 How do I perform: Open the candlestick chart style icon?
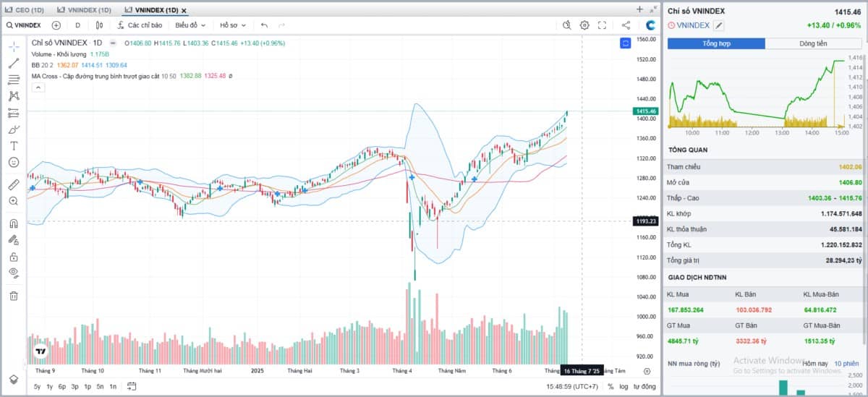(99, 25)
